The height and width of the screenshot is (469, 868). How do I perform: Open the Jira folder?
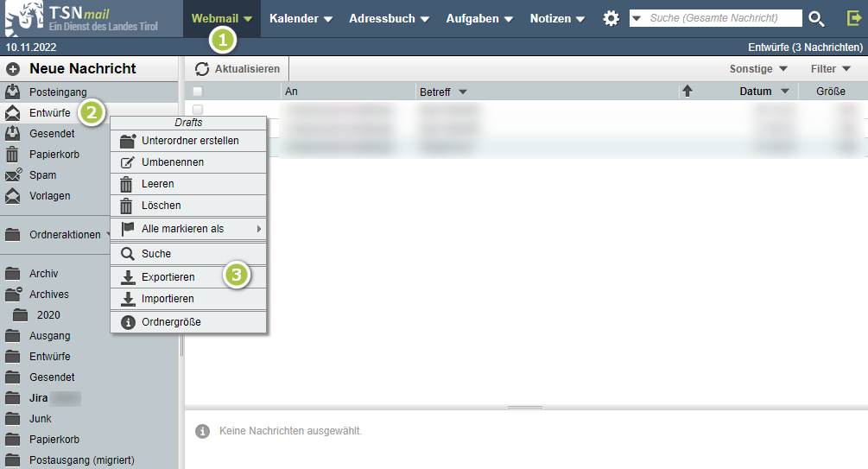pyautogui.click(x=38, y=398)
